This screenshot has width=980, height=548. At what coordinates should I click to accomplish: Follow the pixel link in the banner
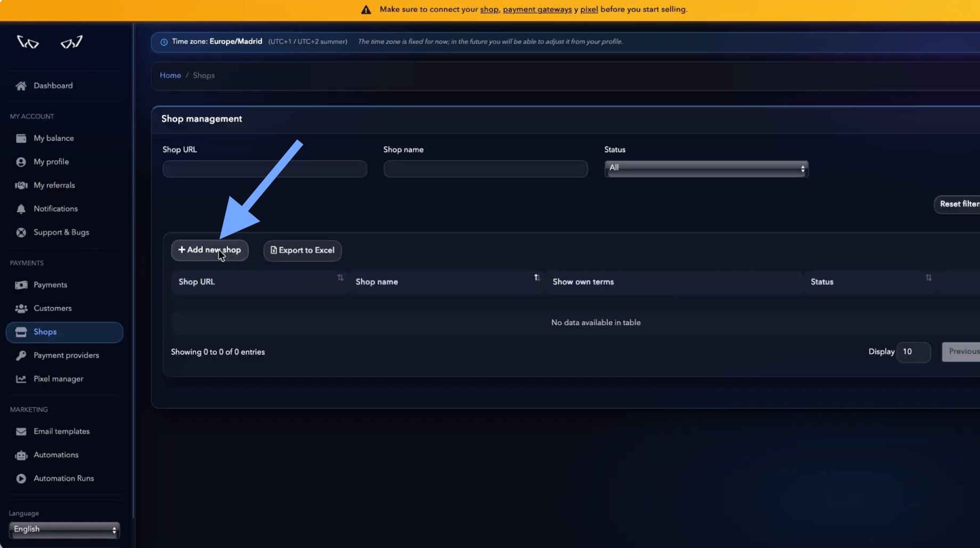(589, 10)
